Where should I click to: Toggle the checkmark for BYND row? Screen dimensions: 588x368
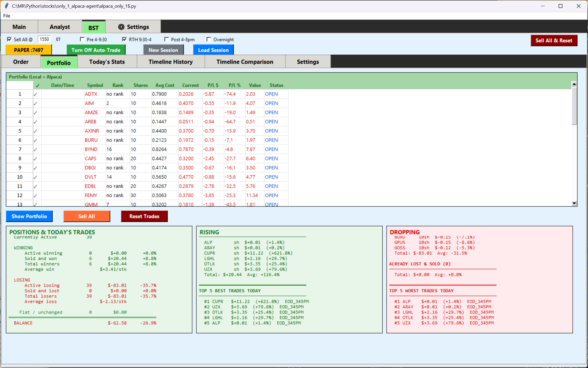pyautogui.click(x=35, y=149)
